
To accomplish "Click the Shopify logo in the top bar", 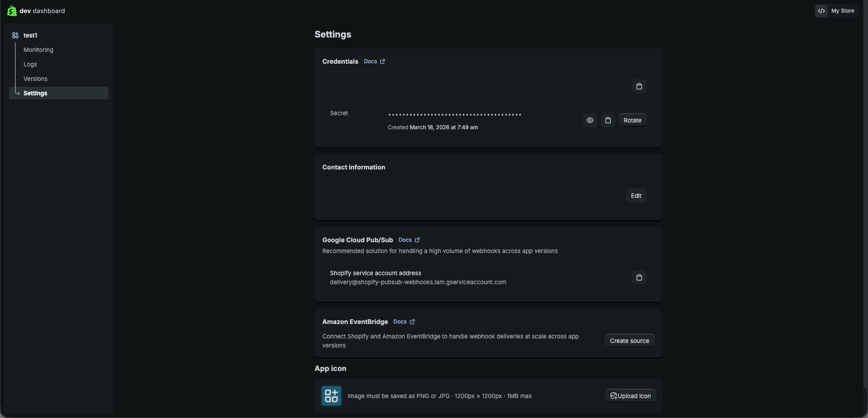I will (12, 11).
